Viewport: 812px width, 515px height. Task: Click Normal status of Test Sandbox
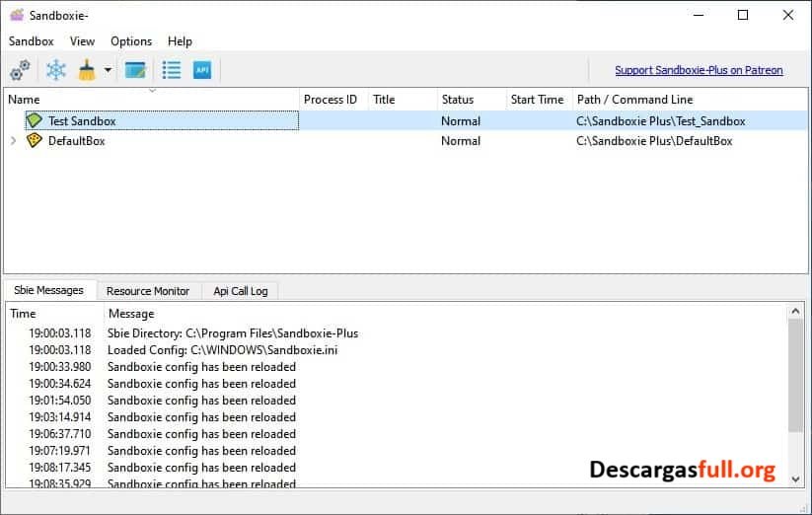[x=461, y=120]
